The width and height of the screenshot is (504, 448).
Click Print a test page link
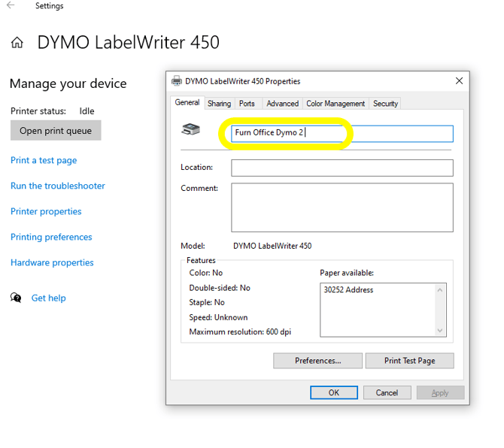coord(44,160)
